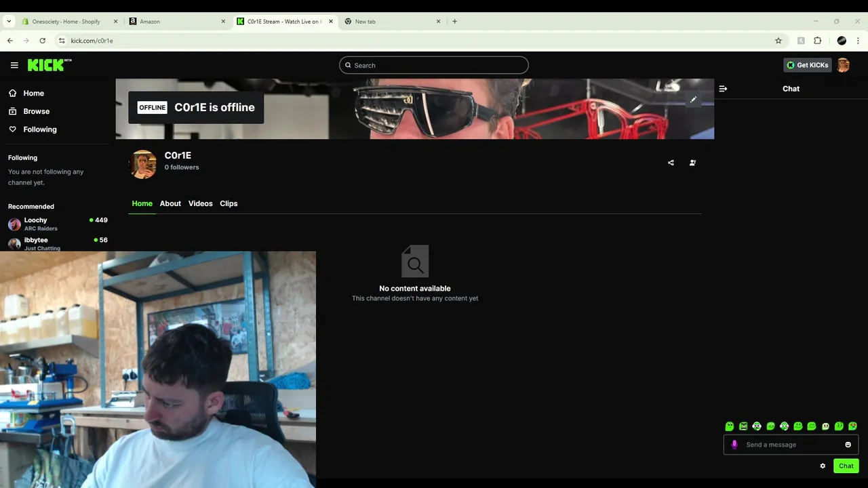Pick the last emote with heart eyes

click(852, 426)
